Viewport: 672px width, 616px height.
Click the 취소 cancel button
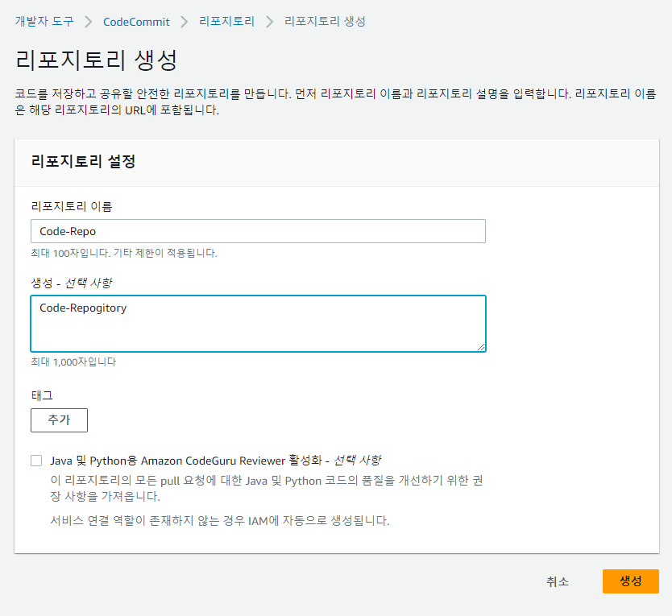[557, 581]
